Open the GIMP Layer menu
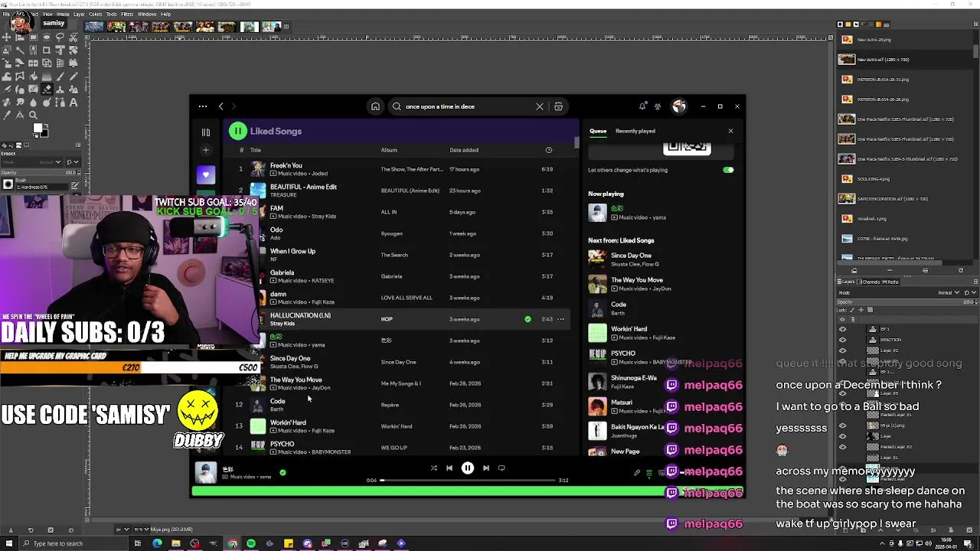 79,14
